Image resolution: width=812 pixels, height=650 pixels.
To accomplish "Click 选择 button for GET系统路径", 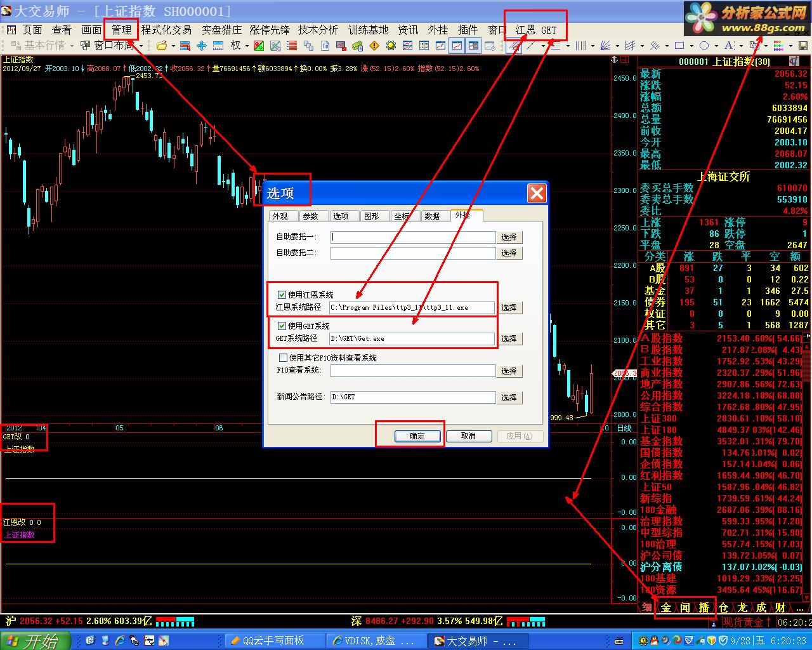I will point(509,338).
